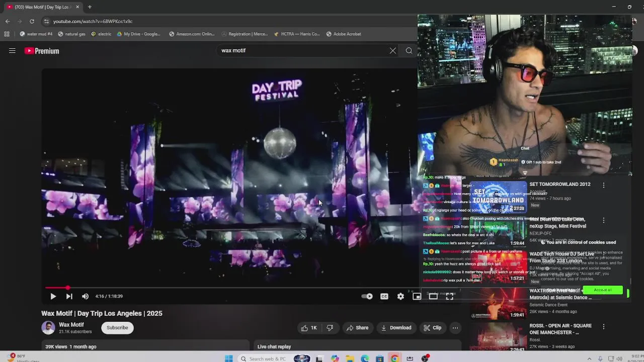Screen dimensions: 644x362
Task: Open Copilot from the taskbar
Action: 335,358
